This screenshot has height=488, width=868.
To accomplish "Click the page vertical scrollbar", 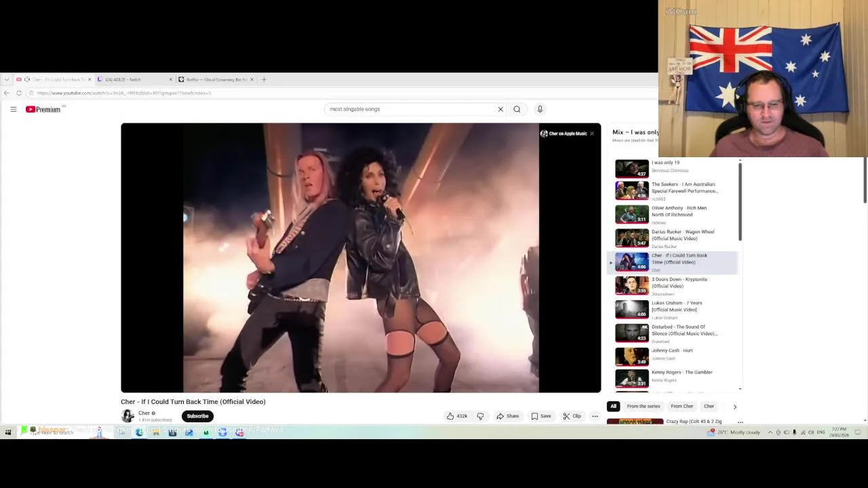I will [x=865, y=180].
